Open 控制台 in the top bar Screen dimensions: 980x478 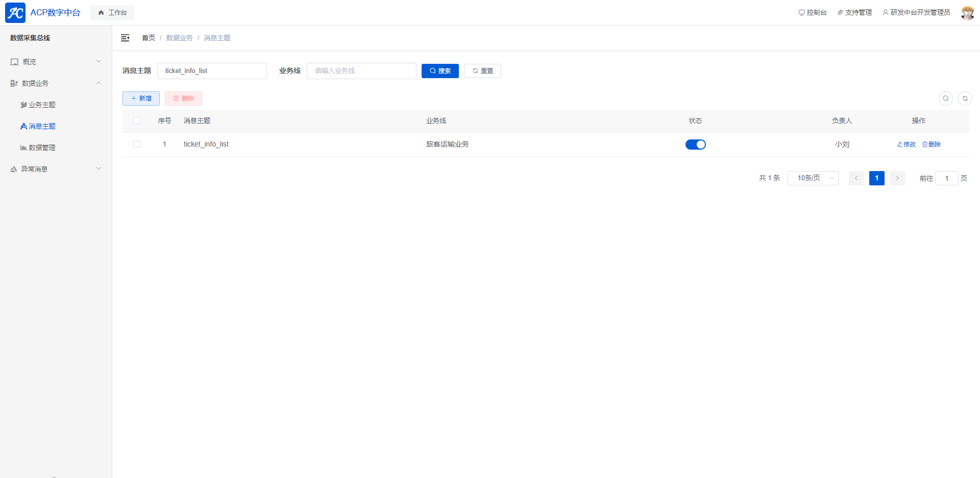pos(813,13)
